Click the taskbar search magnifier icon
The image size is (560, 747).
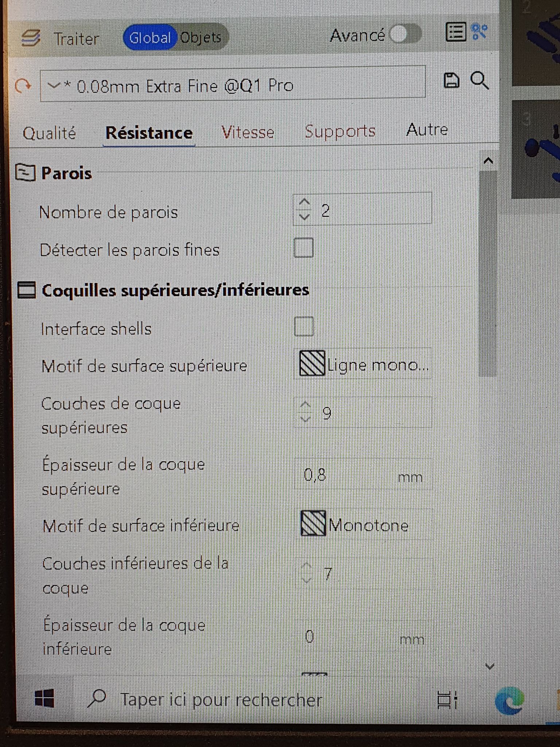[97, 698]
